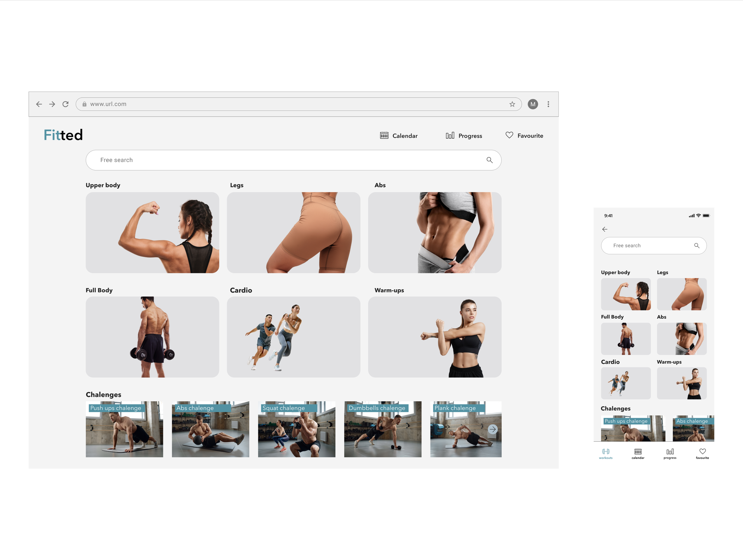This screenshot has width=743, height=560.
Task: Tap the mobile back arrow
Action: pos(605,229)
